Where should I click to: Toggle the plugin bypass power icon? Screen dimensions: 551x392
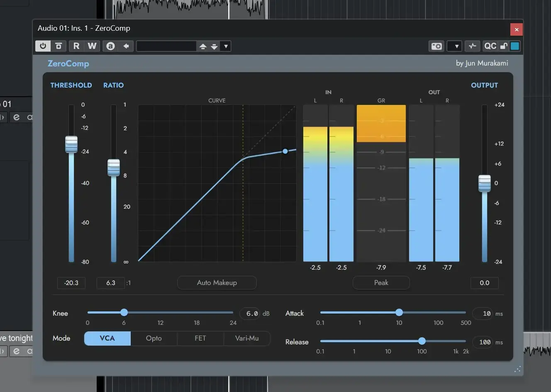(x=43, y=46)
